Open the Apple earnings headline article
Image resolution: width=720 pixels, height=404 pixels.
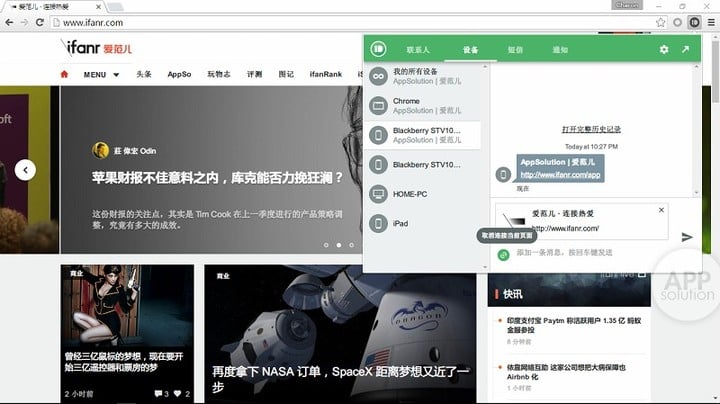pos(217,178)
